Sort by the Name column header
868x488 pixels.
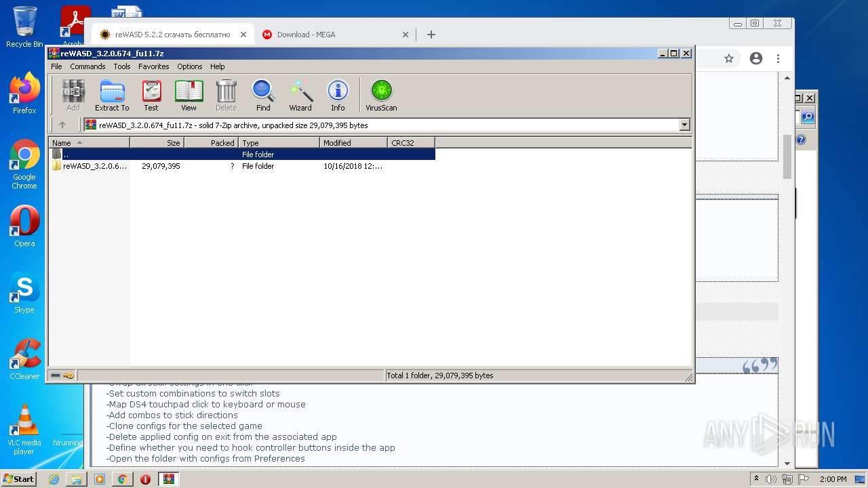pyautogui.click(x=90, y=143)
